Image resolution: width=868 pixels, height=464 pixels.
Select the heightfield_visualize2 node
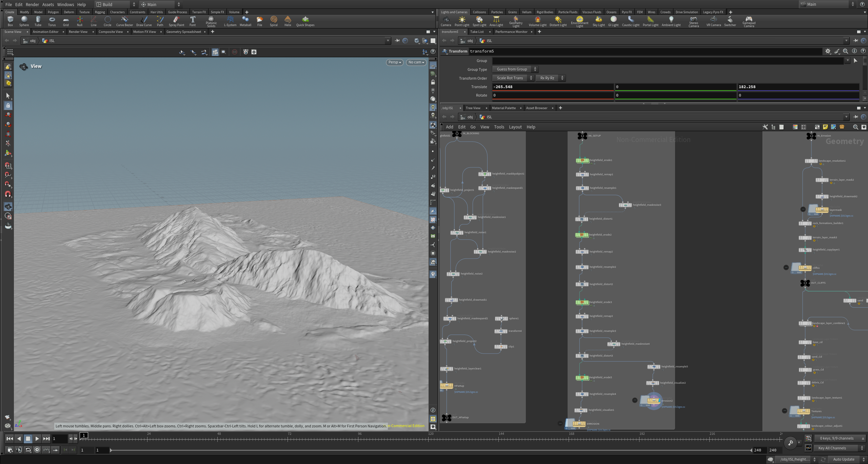653,383
